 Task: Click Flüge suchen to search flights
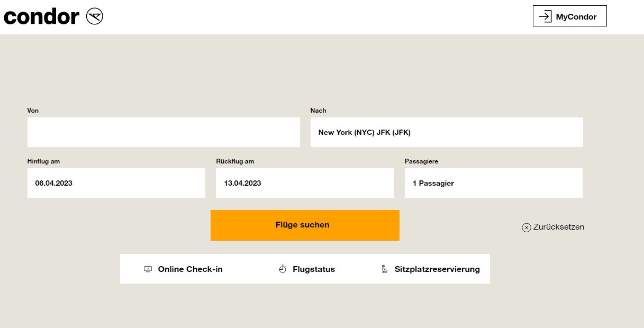[x=305, y=225]
